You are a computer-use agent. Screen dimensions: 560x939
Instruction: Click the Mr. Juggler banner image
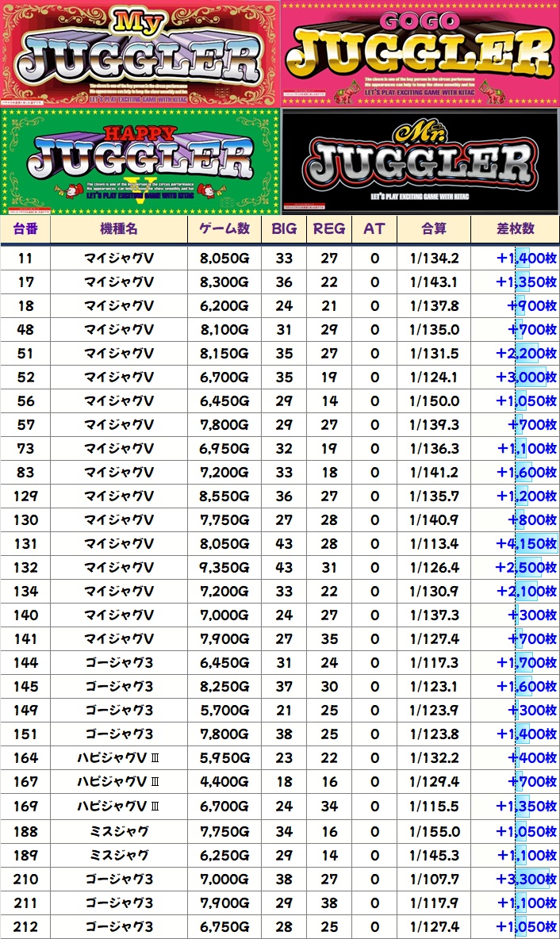pos(420,161)
